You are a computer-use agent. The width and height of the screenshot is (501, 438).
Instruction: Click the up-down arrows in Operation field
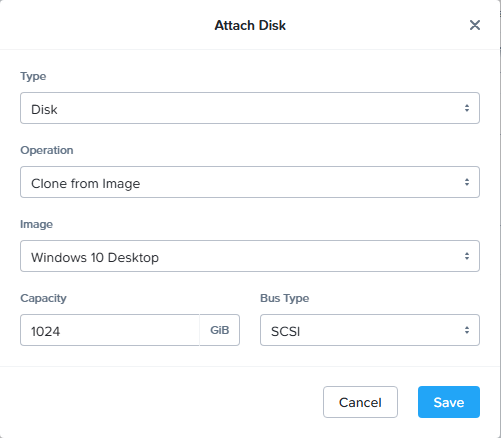[467, 182]
